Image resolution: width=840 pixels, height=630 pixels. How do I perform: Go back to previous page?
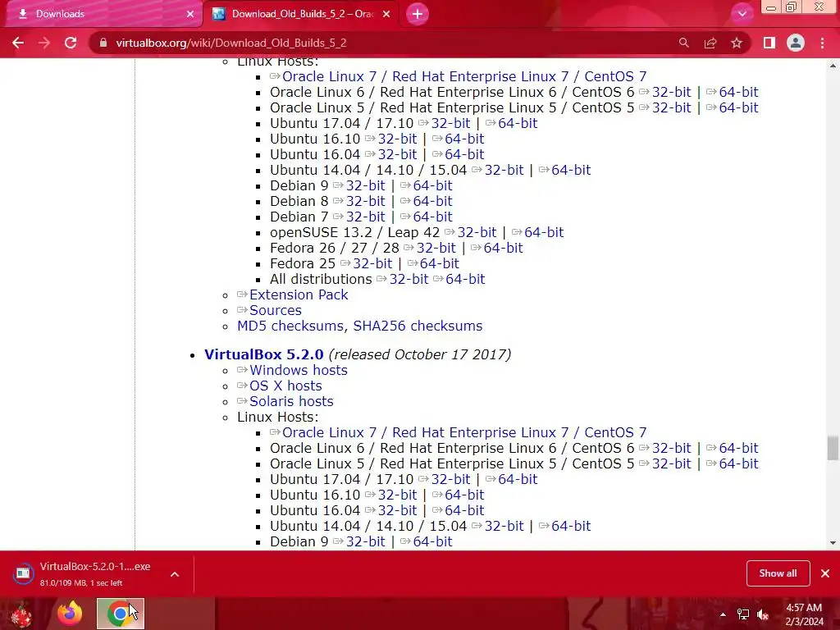point(18,43)
